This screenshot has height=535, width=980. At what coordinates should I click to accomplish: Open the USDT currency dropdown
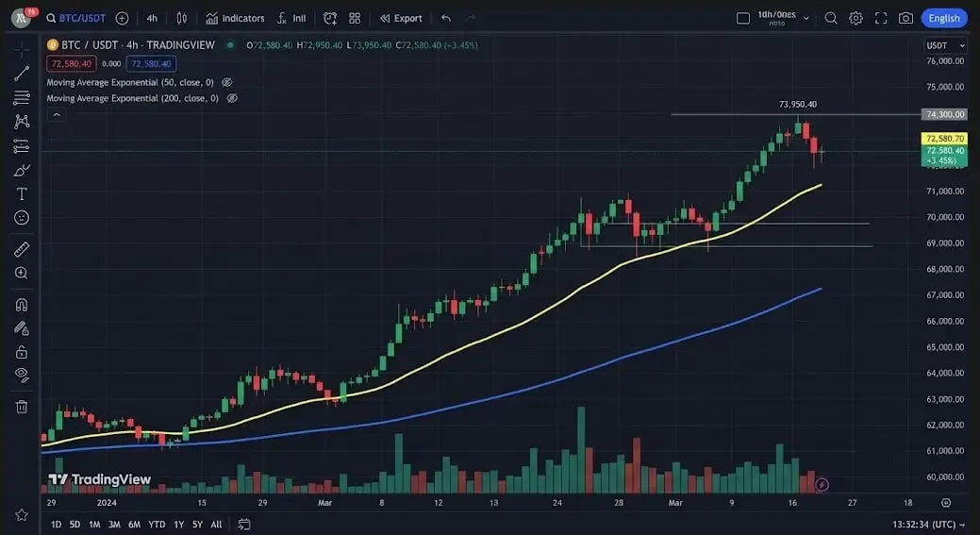tap(946, 45)
